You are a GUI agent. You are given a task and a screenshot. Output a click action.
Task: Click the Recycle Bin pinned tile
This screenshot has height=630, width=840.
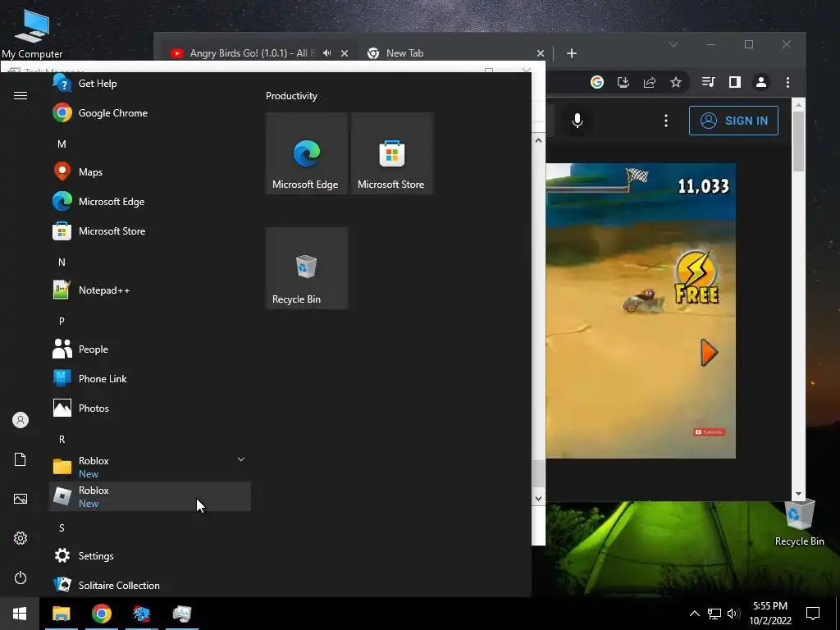click(307, 268)
